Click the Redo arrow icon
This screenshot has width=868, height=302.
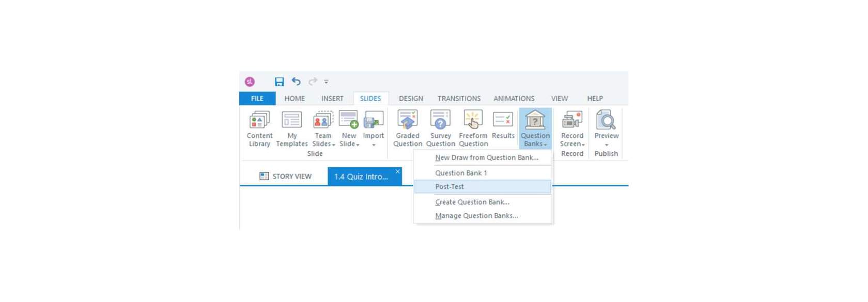[313, 81]
